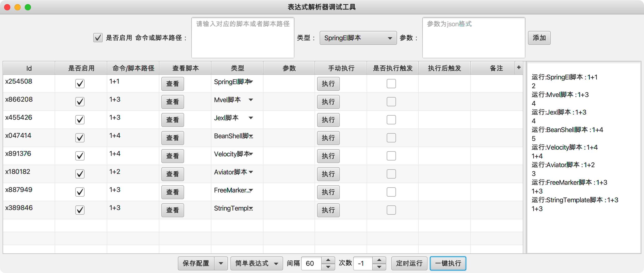The width and height of the screenshot is (644, 273).
Task: Run 执行 for row x887949
Action: [328, 192]
